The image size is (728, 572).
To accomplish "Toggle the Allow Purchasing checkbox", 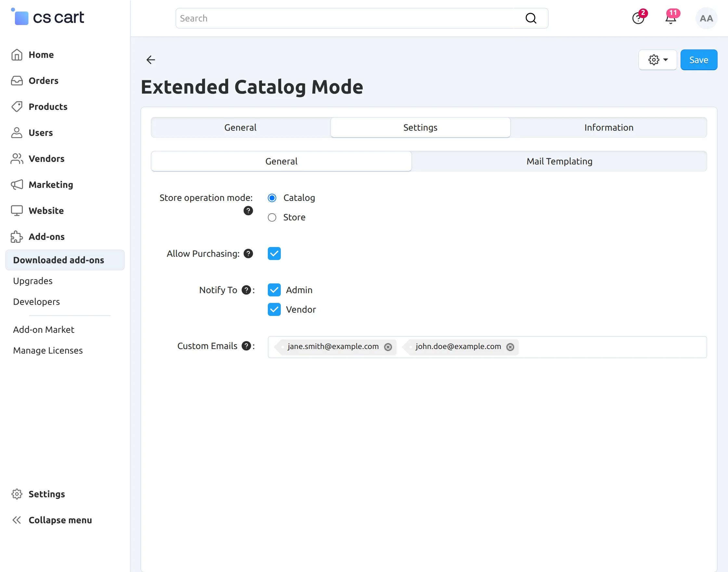I will click(x=274, y=253).
